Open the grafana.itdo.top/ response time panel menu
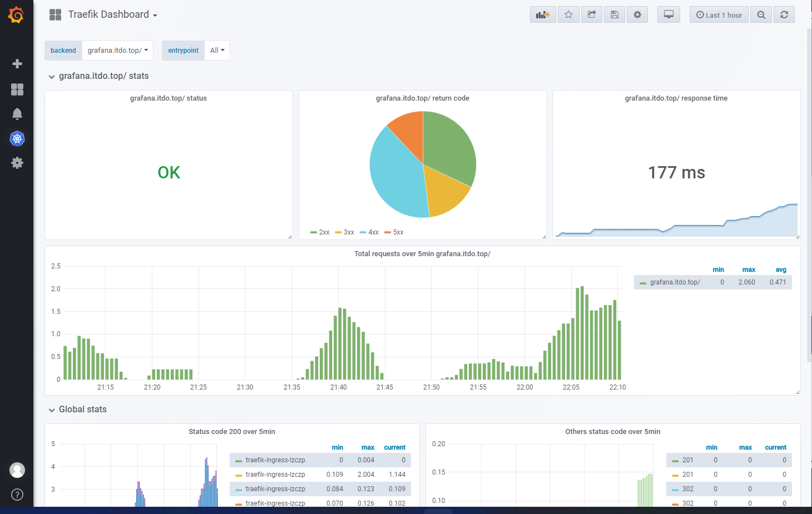 coord(676,98)
